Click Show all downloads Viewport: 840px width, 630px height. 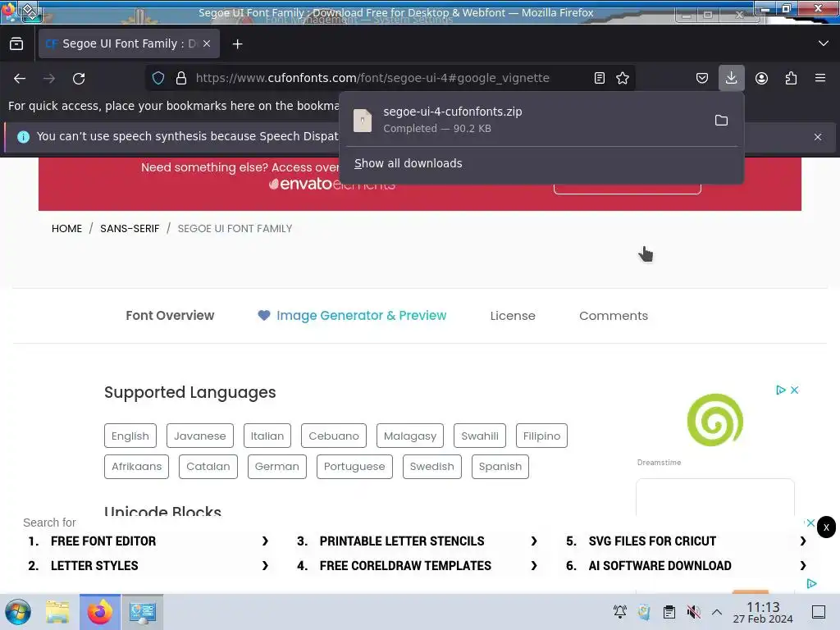pyautogui.click(x=409, y=163)
